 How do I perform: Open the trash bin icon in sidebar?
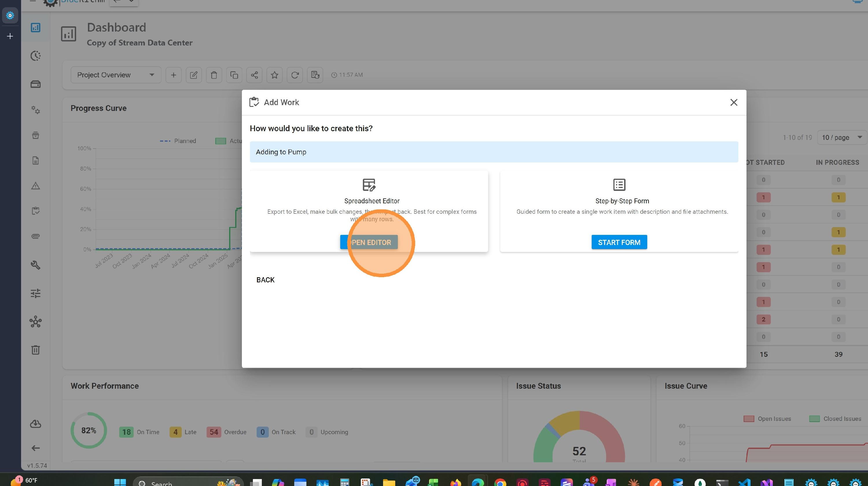[x=35, y=350]
